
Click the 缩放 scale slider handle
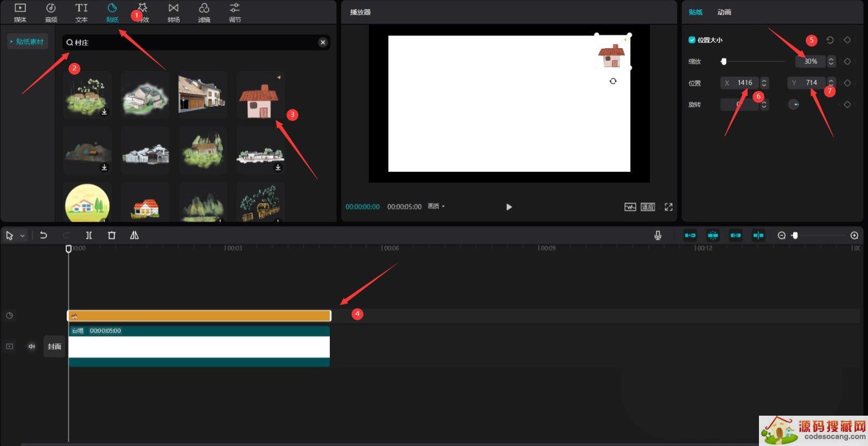coord(724,62)
